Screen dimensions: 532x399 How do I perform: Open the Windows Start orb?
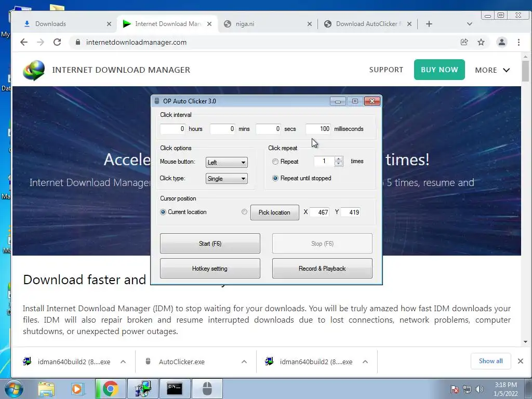pyautogui.click(x=14, y=389)
